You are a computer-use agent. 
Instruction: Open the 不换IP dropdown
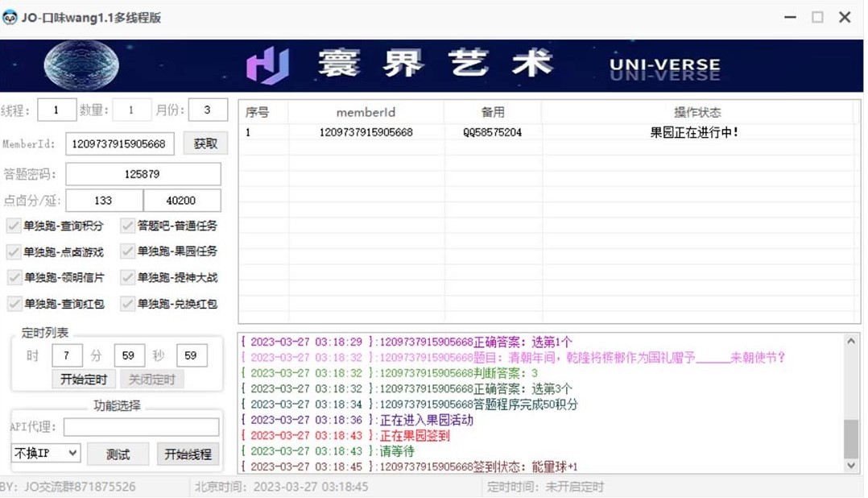(x=46, y=454)
